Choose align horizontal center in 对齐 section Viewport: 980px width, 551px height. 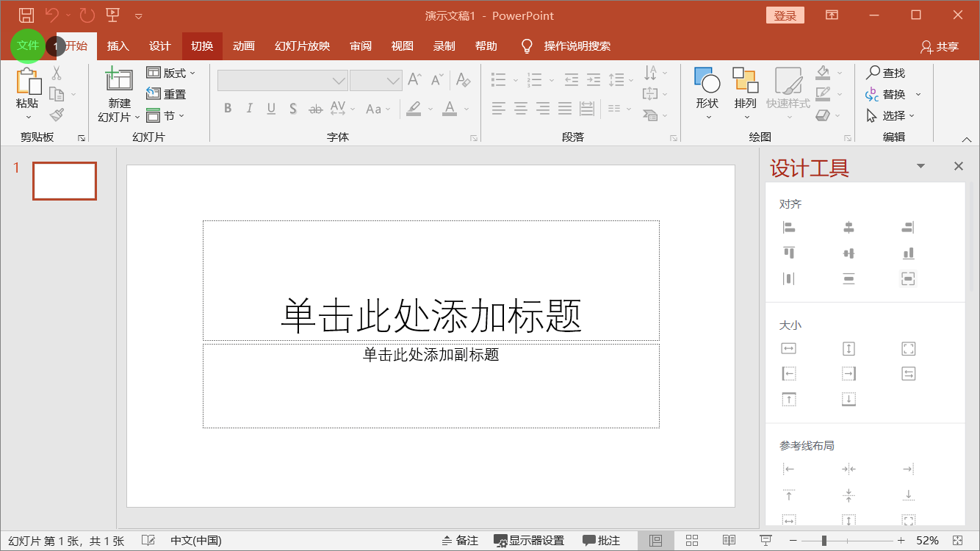click(849, 228)
